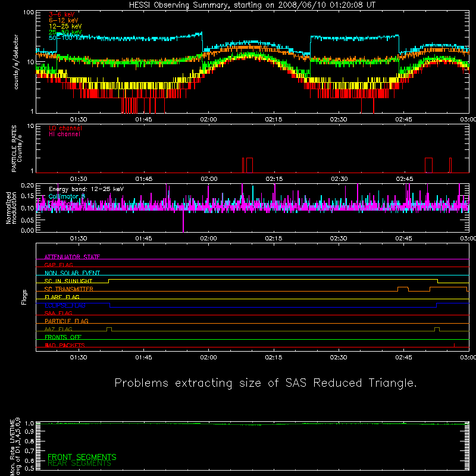Click the Normalized modulation axis label
This screenshot has width=476, height=476.
[11, 208]
